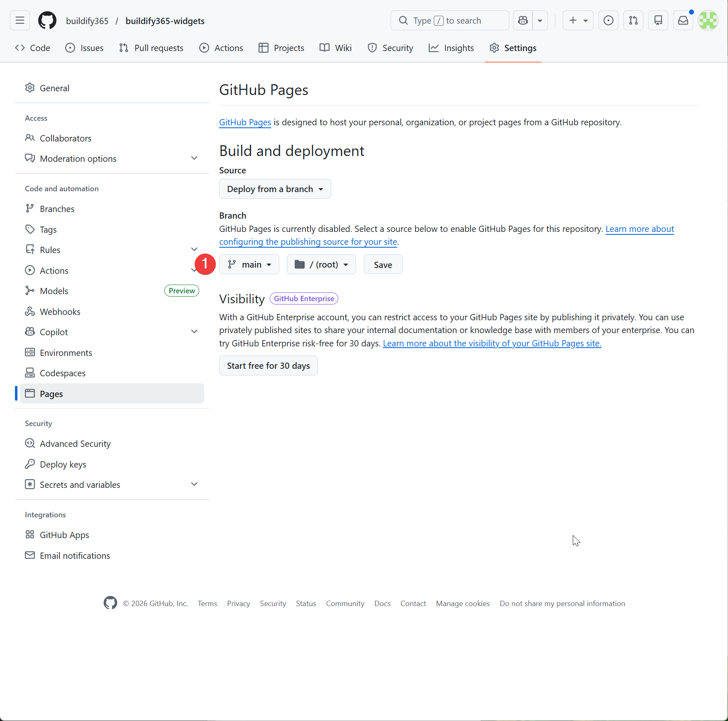728x721 pixels.
Task: Open link about Pages site visibility
Action: point(492,343)
